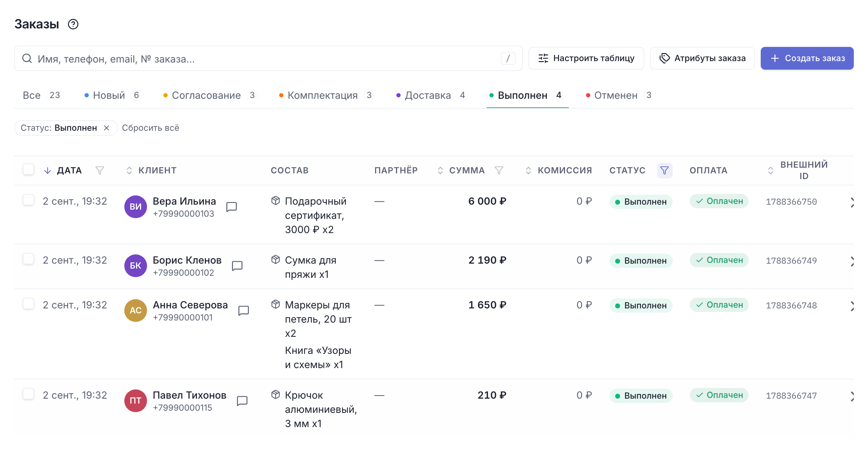Open client Борис Кленов
Image resolution: width=868 pixels, height=469 pixels.
coord(187,260)
